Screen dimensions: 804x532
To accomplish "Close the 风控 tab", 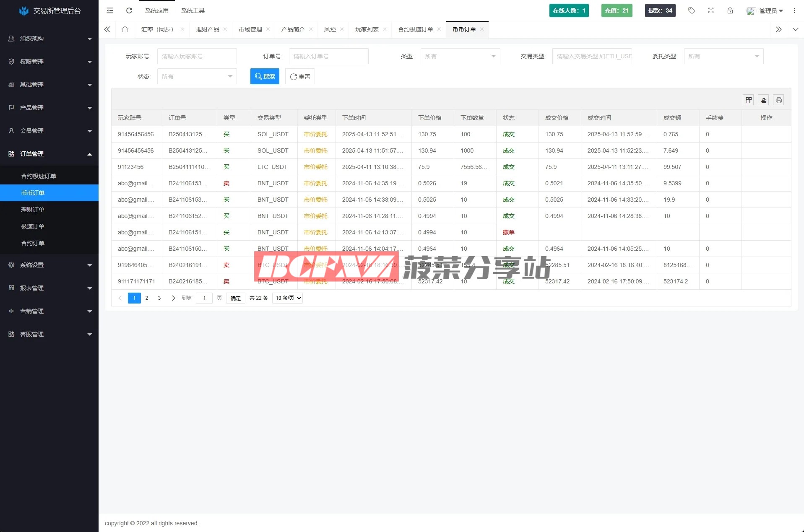I will (342, 29).
